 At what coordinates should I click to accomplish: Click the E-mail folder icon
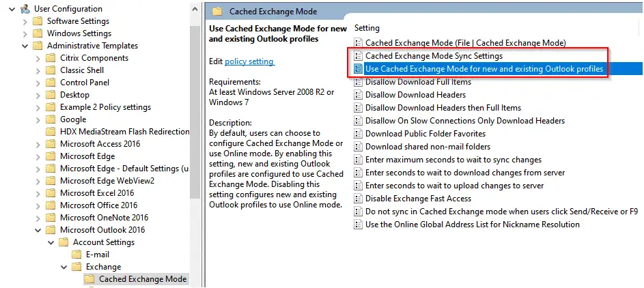pyautogui.click(x=76, y=255)
